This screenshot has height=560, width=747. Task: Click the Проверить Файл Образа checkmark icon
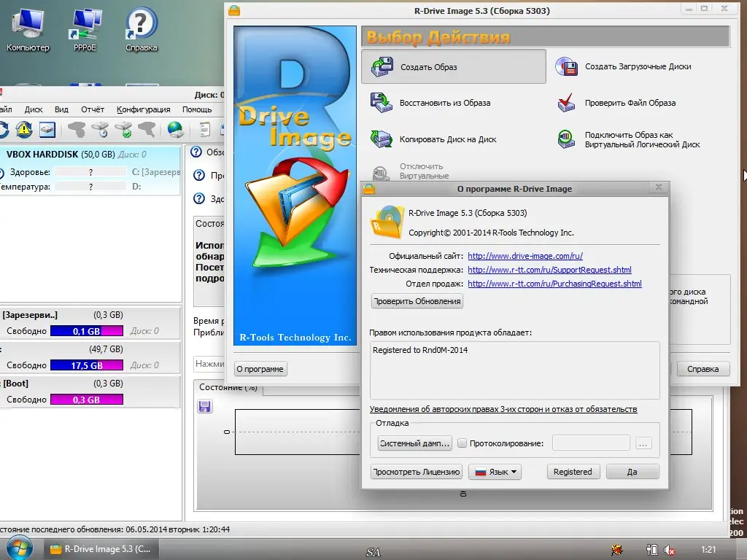(x=566, y=103)
